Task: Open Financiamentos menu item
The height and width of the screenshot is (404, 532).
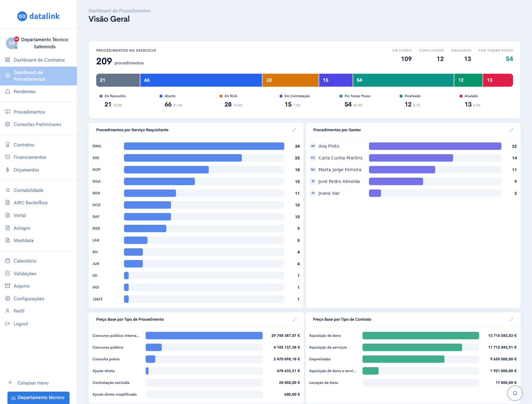Action: [38, 157]
